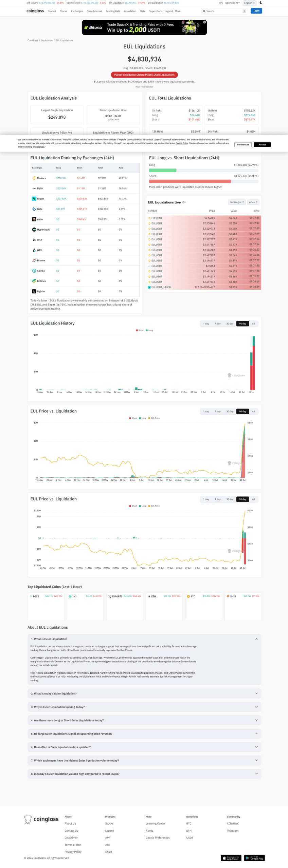Click the green Long liquidations progress bar

coord(163,170)
